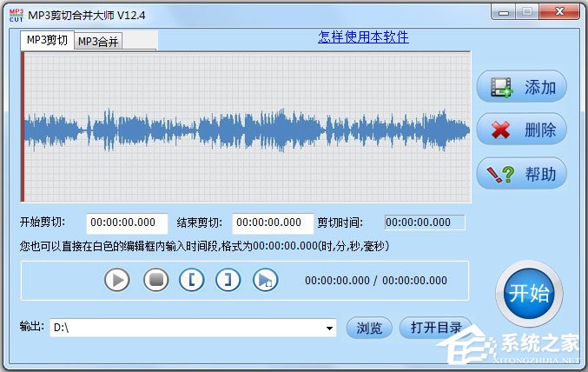
Task: Click the red playhead marker on waveform
Action: (23, 127)
